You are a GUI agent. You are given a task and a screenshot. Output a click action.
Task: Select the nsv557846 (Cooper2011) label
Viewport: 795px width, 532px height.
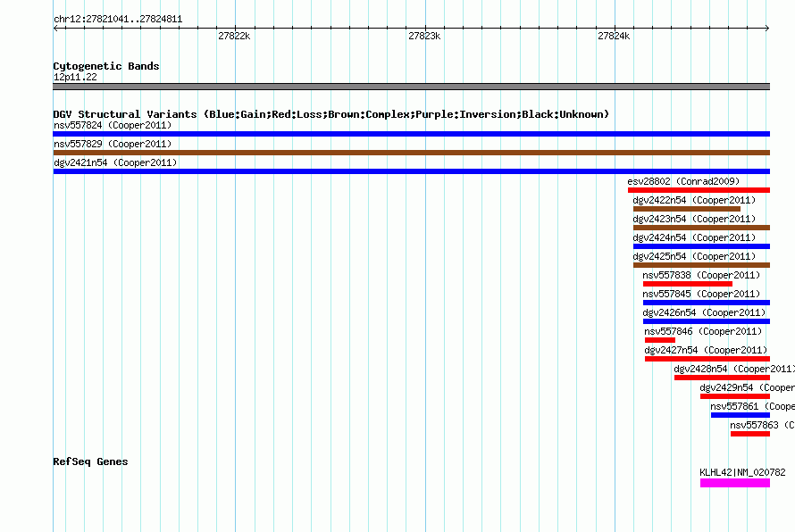tap(703, 331)
